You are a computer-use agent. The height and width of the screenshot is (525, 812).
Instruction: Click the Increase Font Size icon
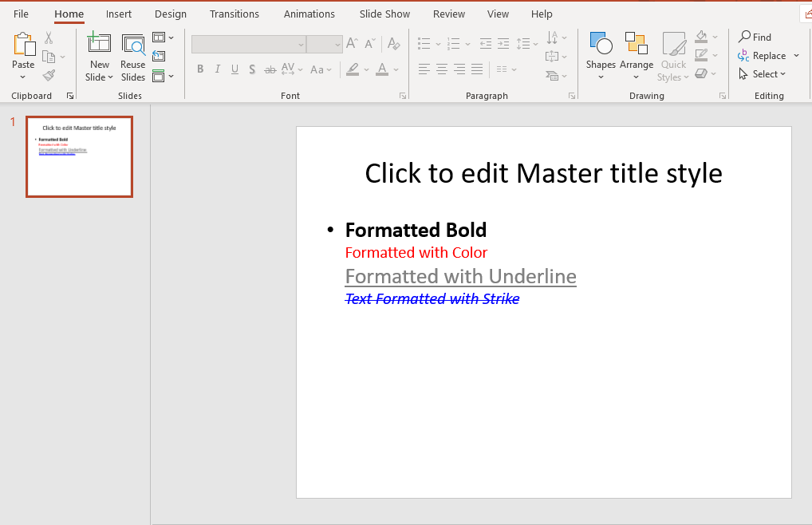pyautogui.click(x=352, y=44)
